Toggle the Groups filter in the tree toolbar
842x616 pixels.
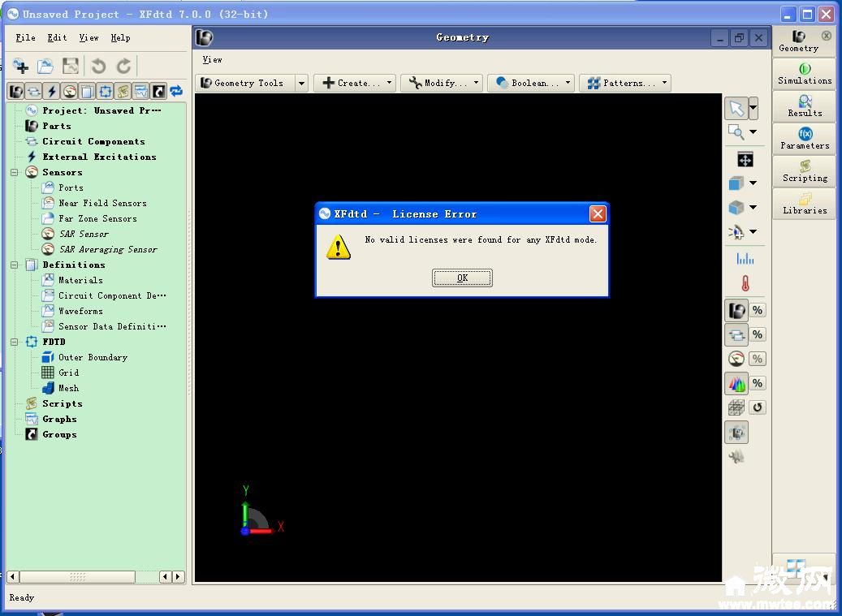click(158, 91)
